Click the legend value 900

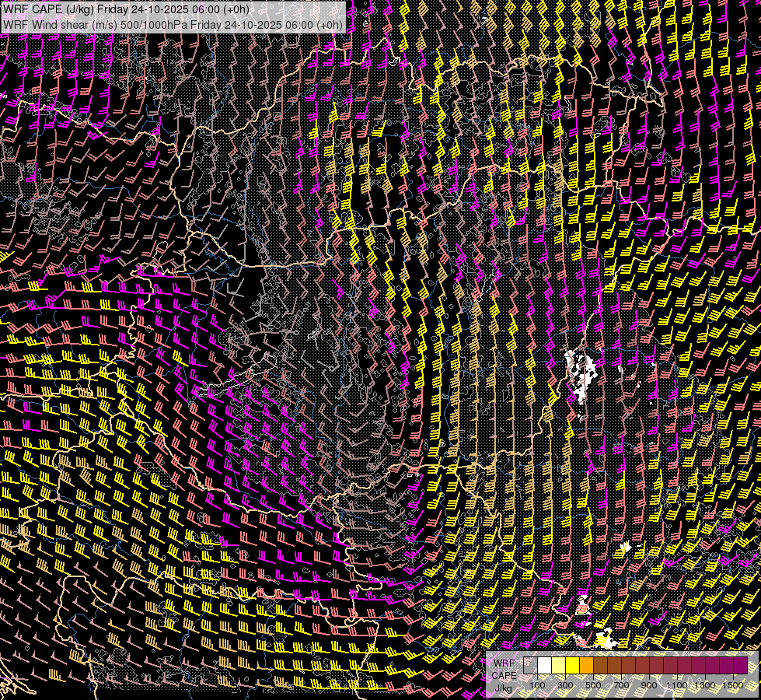[x=649, y=685]
